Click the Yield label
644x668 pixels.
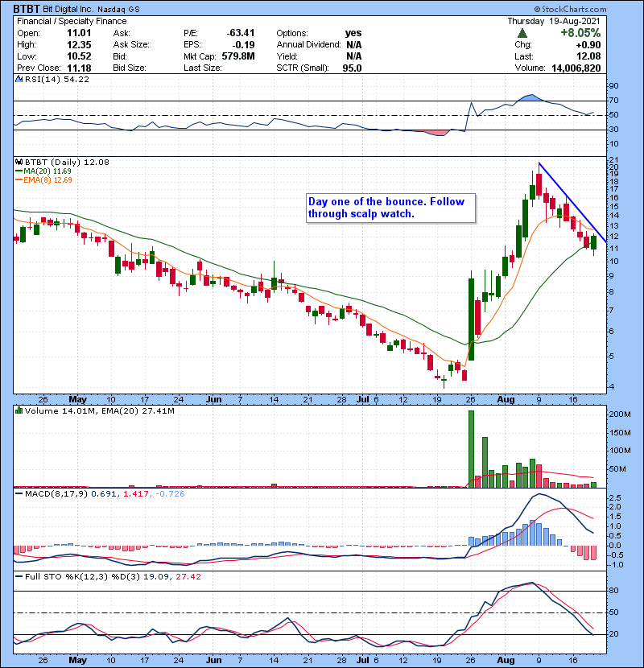point(287,56)
